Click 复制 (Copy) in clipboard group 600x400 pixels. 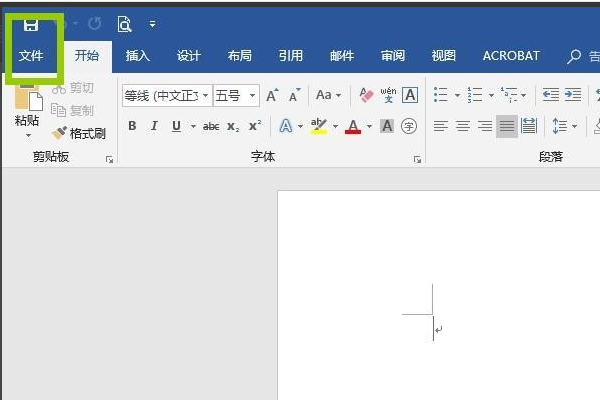pos(73,111)
